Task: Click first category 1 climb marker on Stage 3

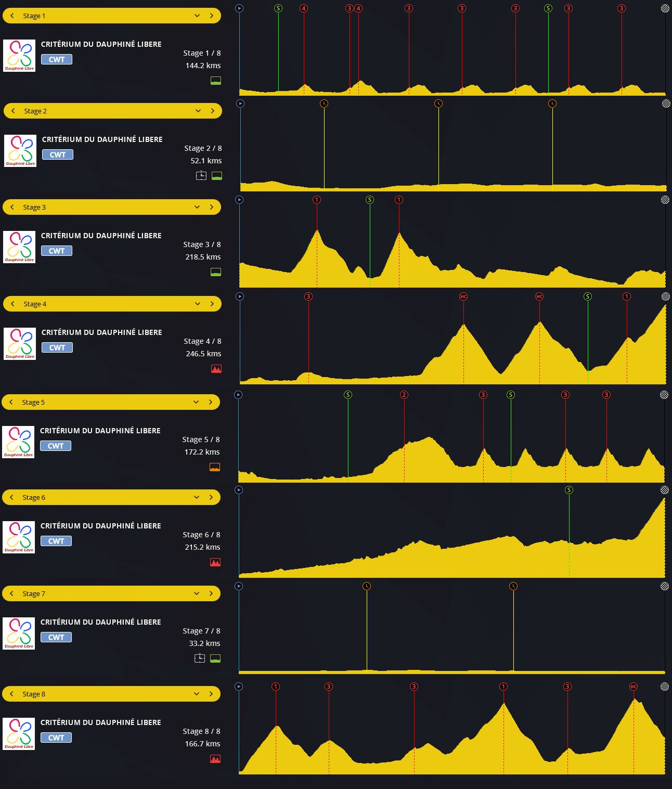Action: [x=317, y=200]
